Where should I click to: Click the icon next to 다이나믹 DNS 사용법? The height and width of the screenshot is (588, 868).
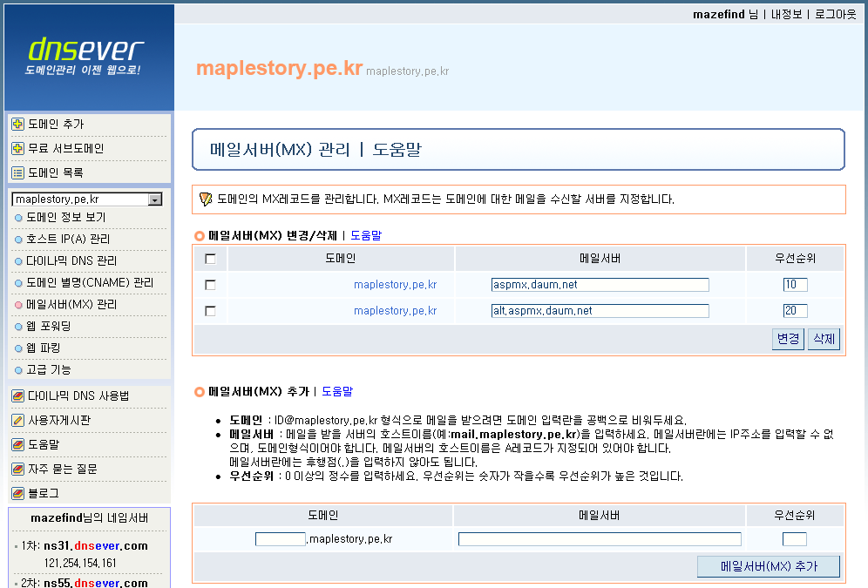[x=17, y=396]
